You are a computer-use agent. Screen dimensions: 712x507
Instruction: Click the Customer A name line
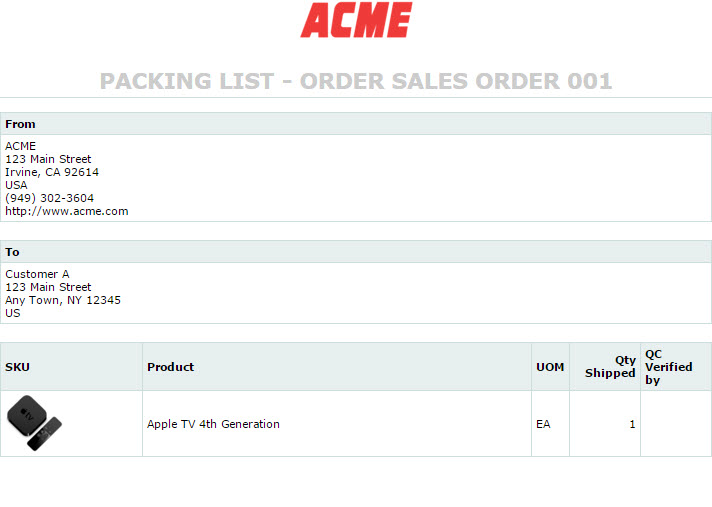[37, 274]
